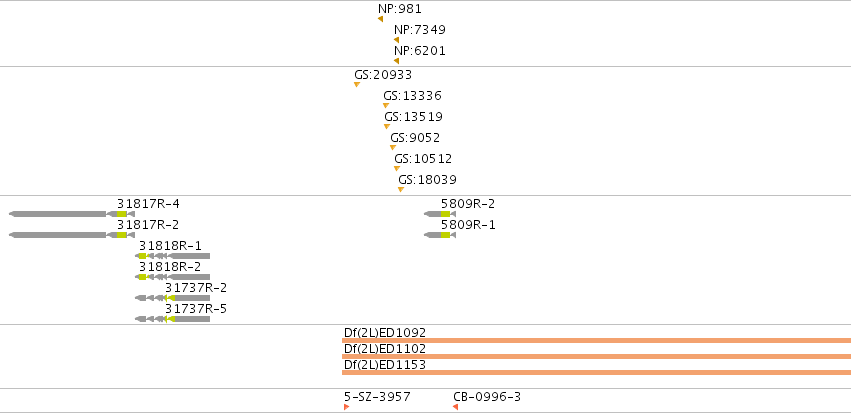Click the Df(2L)ED1153 orange bar

(596, 372)
